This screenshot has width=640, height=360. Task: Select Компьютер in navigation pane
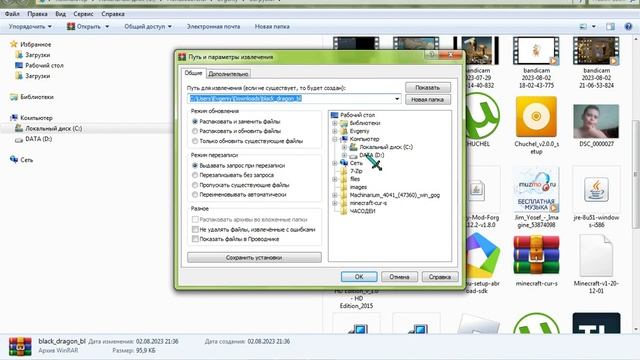coord(36,118)
